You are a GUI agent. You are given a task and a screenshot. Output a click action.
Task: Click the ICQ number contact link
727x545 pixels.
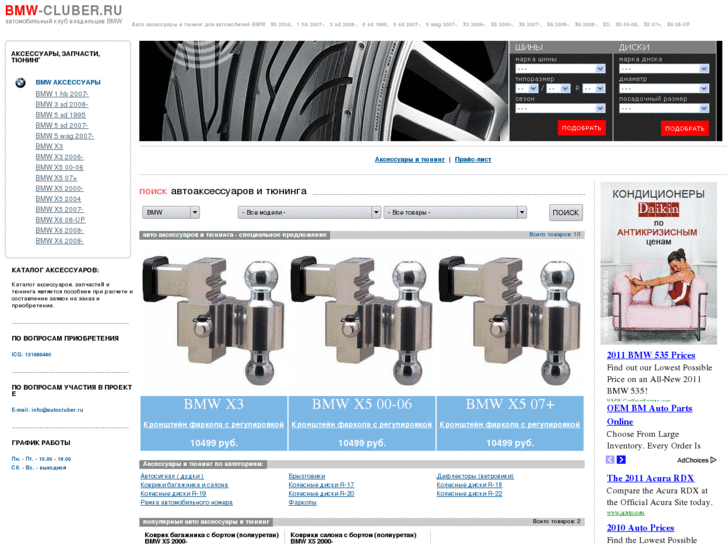[x=32, y=354]
